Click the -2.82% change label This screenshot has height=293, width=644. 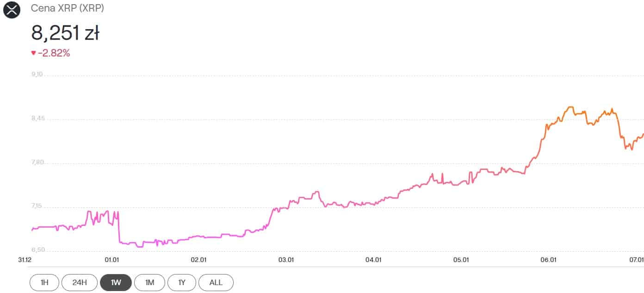pos(54,53)
